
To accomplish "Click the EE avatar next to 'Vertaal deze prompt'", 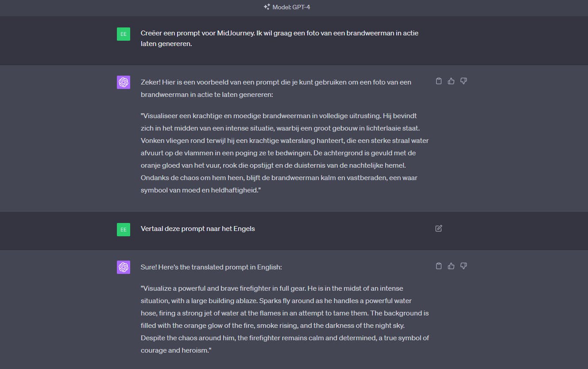I will [124, 229].
